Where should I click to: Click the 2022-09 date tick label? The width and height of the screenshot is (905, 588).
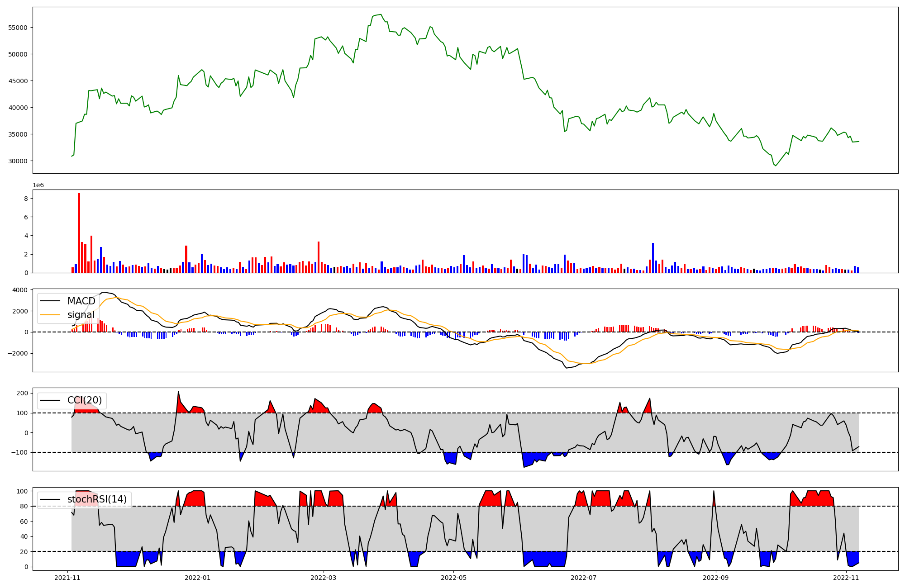tap(716, 577)
